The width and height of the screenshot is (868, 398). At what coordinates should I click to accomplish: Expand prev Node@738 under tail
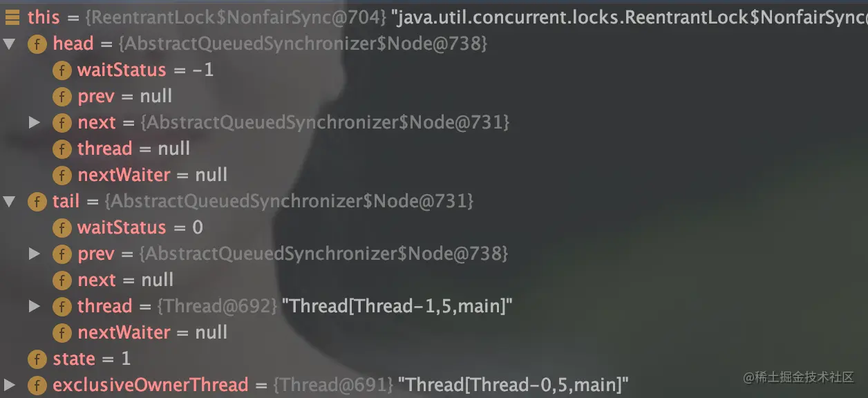click(35, 254)
